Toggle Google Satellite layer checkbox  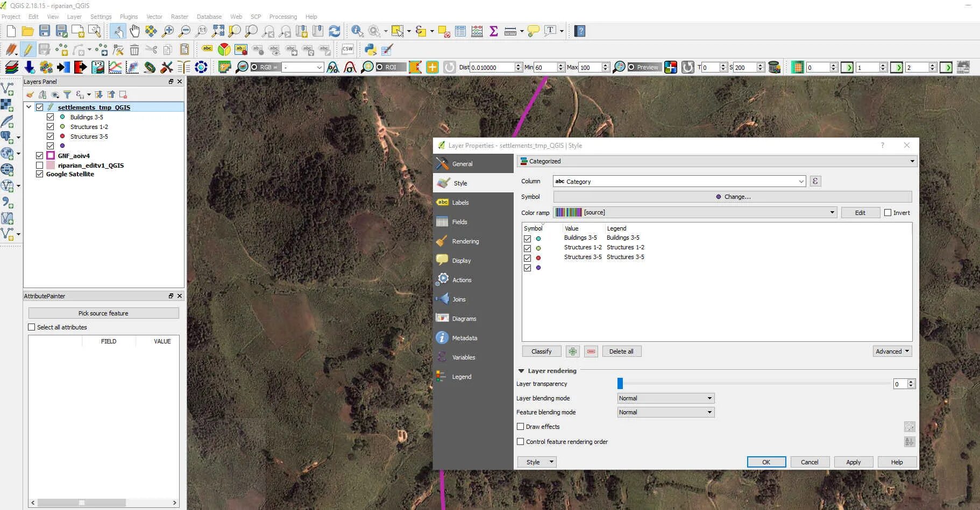(x=39, y=174)
